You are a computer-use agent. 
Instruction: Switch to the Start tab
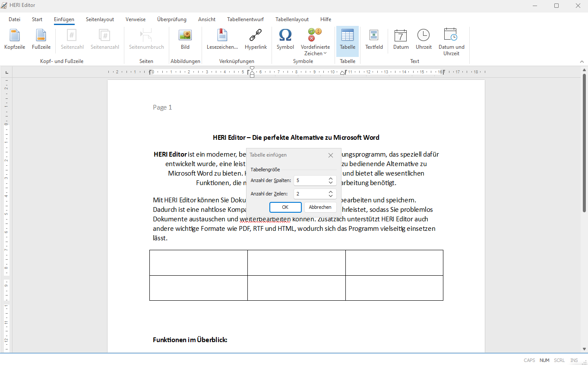[37, 19]
